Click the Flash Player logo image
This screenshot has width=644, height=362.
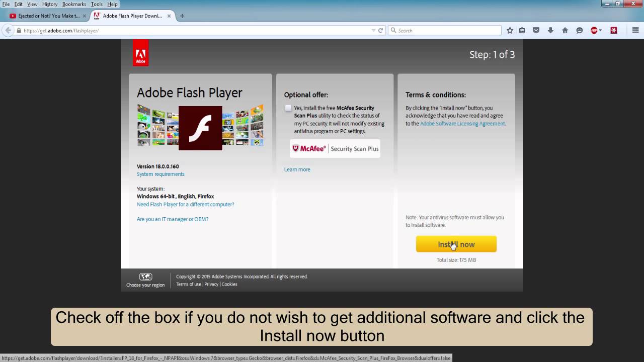coord(200,128)
